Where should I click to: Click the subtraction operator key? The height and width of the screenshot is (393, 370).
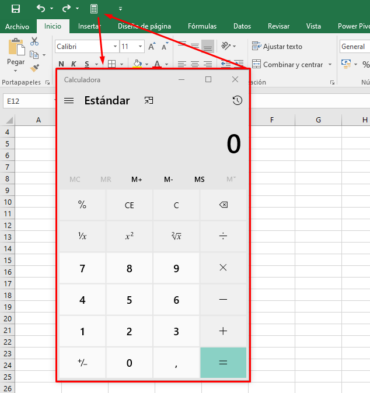[223, 299]
